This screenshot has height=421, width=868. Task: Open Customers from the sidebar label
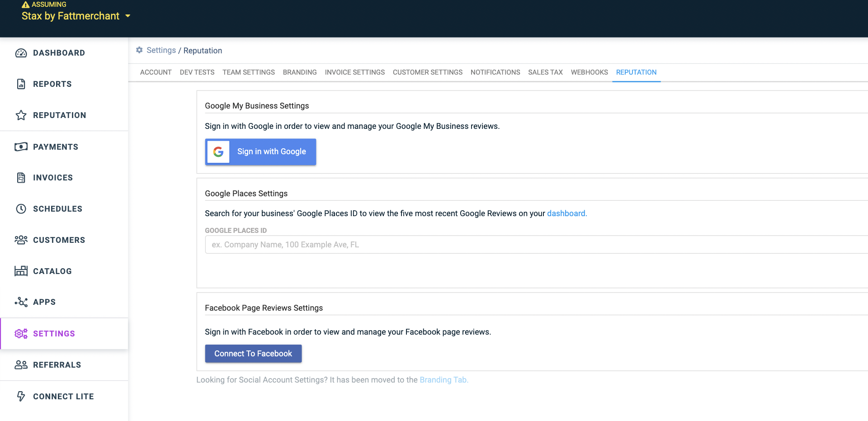(59, 240)
